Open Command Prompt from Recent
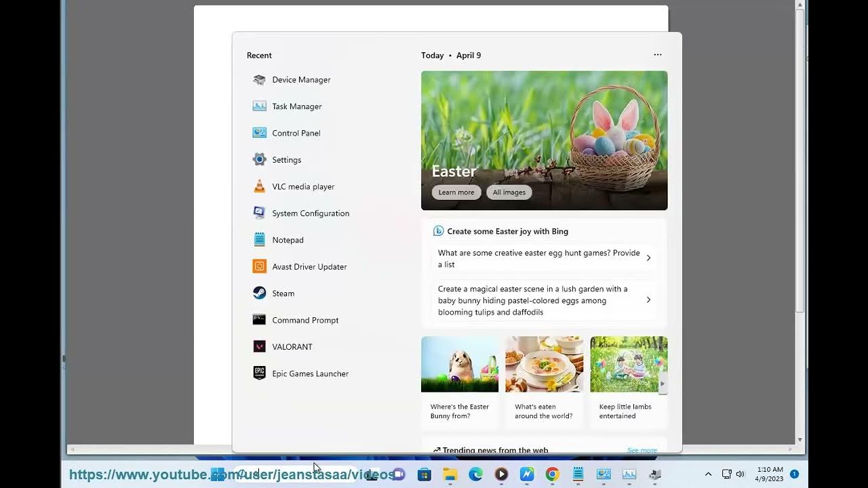 296,320
